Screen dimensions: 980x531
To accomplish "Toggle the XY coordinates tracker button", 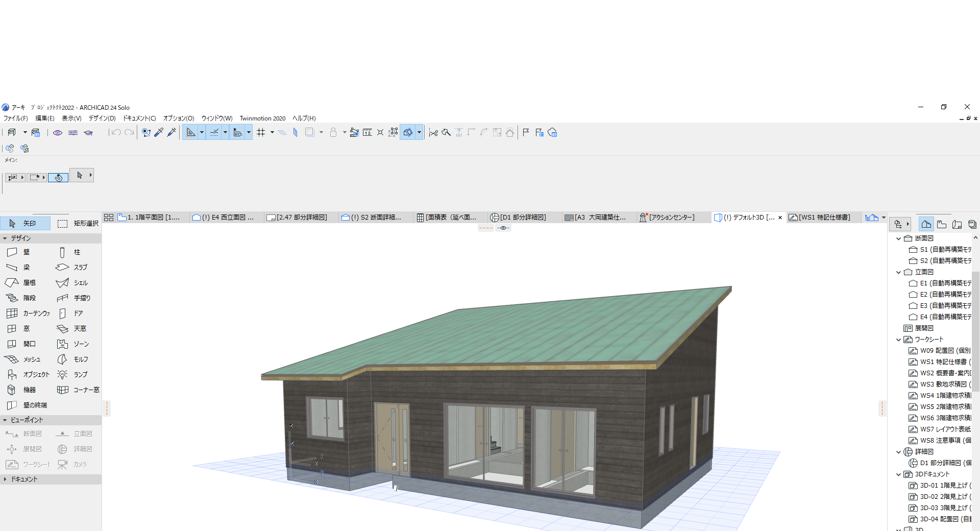I will 238,133.
